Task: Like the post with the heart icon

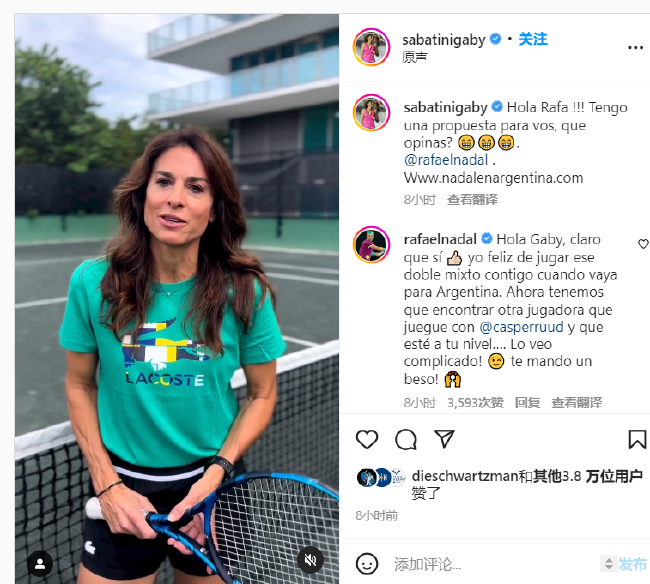Action: (x=367, y=439)
